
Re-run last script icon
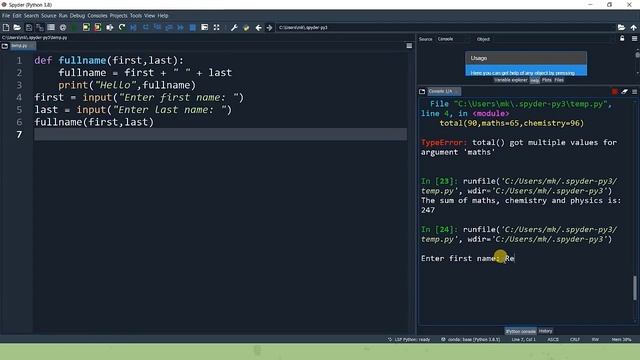click(122, 27)
